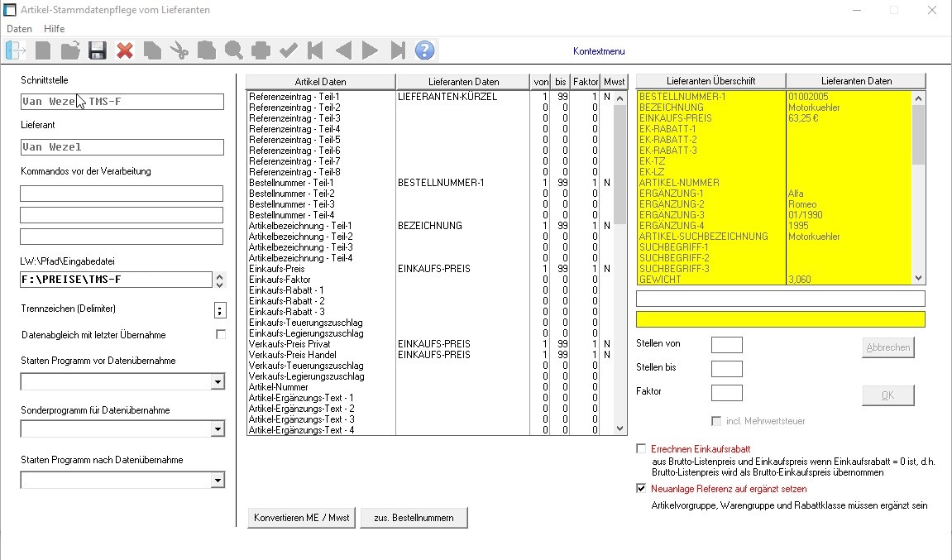Expand Starten Programm nach Datenübernahme dropdown
Image resolution: width=952 pixels, height=560 pixels.
click(x=218, y=481)
